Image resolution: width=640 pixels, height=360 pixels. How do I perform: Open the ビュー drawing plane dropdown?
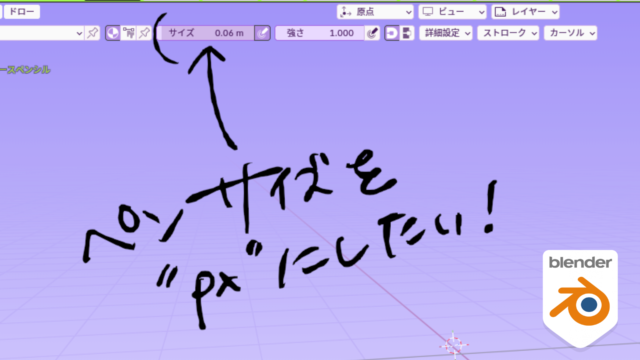(452, 12)
